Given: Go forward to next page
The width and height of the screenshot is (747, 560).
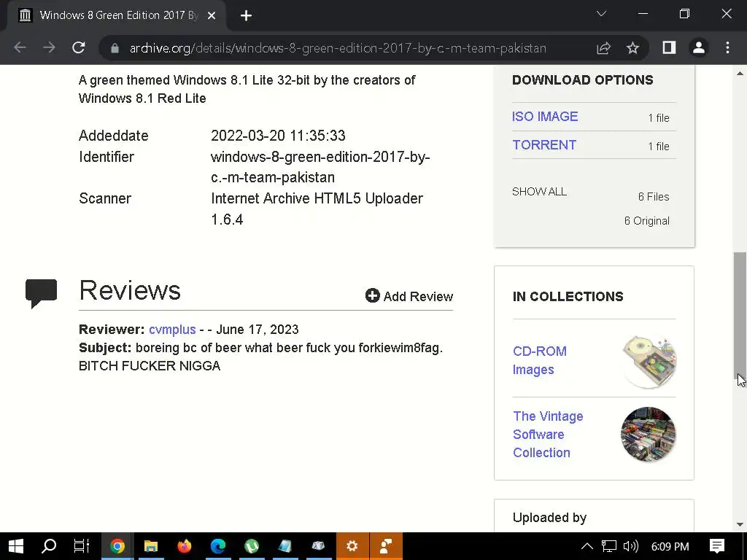Looking at the screenshot, I should click(49, 47).
